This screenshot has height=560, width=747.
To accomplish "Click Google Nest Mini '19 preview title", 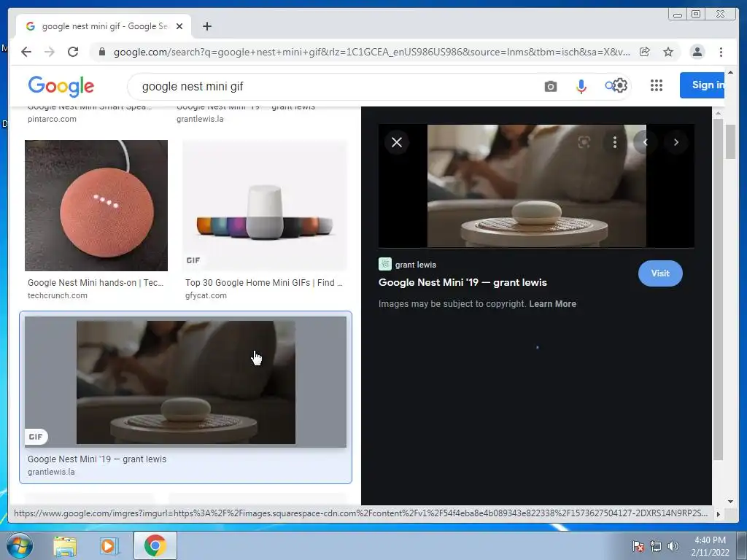I will [x=462, y=282].
